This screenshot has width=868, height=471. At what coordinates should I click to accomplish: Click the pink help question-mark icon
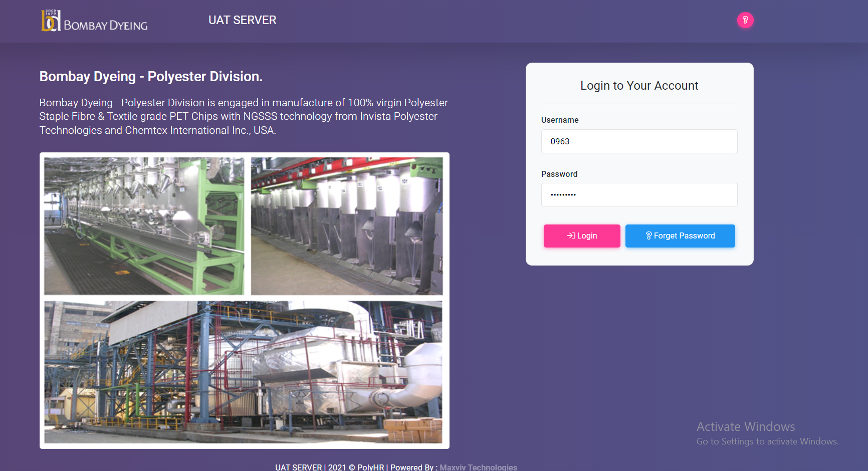coord(745,20)
